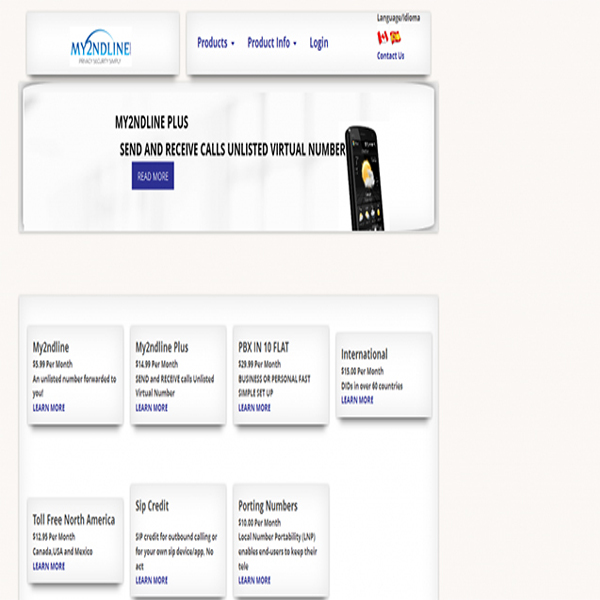Click the My2ndline Plus card title

(x=162, y=347)
